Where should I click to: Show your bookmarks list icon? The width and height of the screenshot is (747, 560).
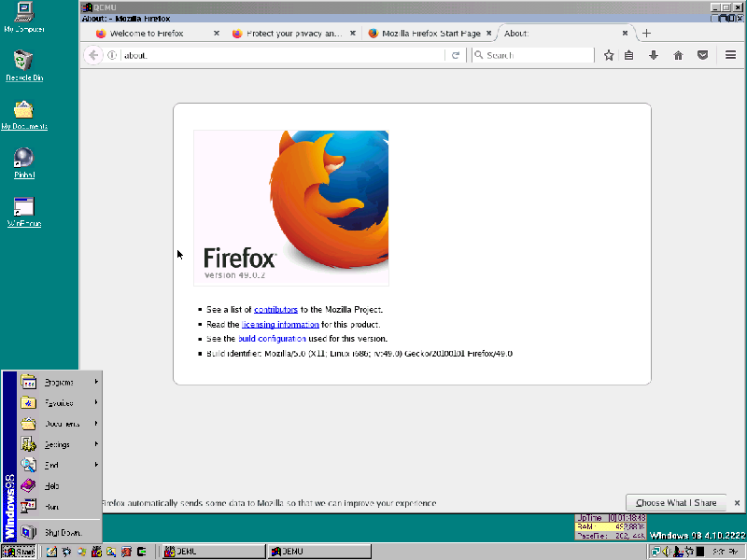coord(628,55)
